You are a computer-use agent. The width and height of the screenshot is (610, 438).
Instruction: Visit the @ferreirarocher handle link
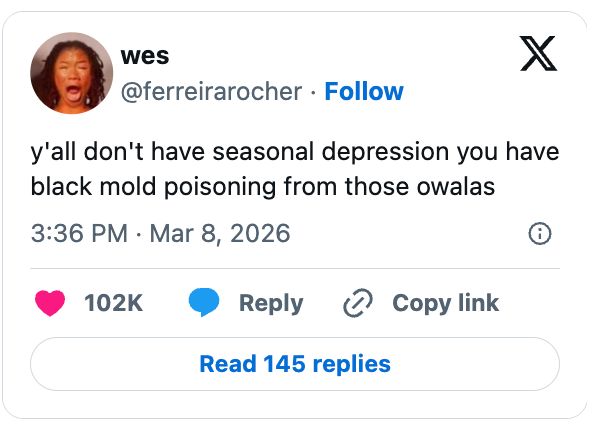210,91
